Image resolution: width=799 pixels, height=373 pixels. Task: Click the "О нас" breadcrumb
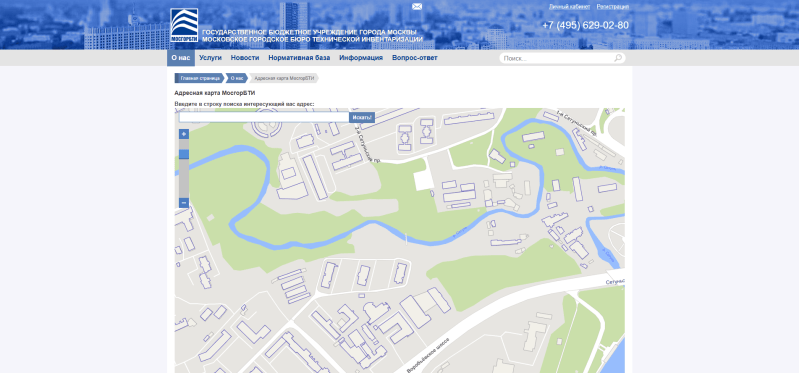[236, 78]
